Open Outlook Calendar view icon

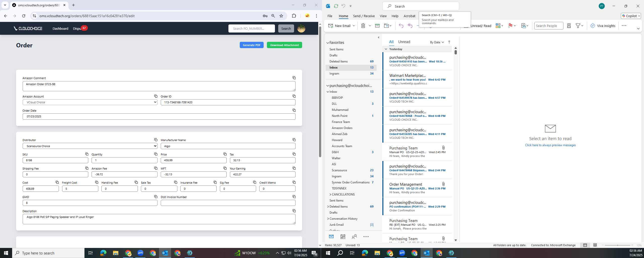343,237
